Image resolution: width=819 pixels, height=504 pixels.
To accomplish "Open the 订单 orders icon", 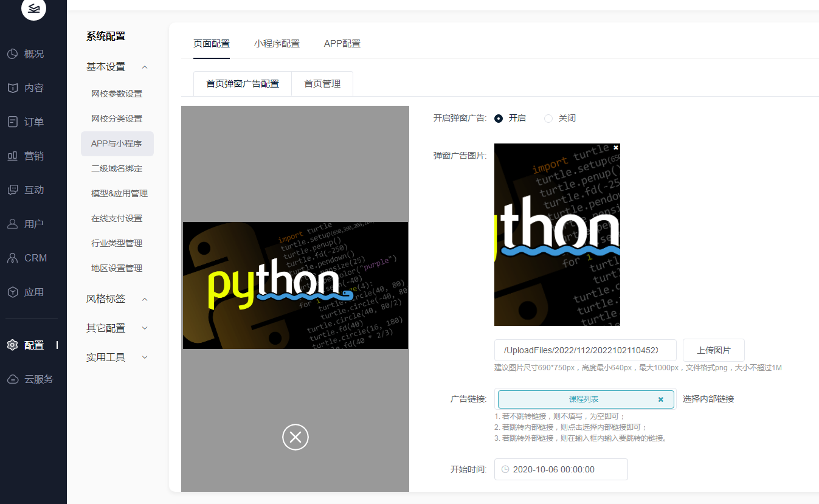I will pyautogui.click(x=13, y=122).
